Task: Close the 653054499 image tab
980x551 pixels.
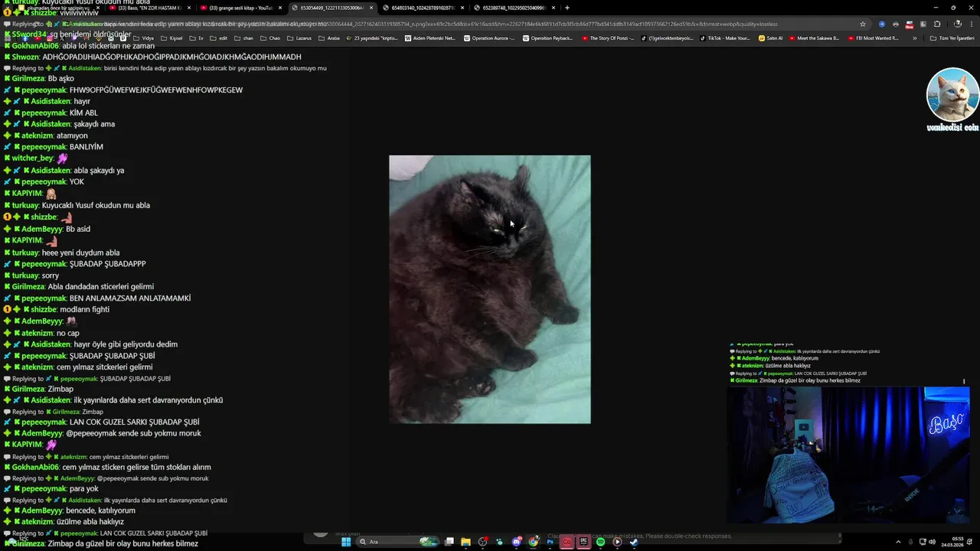Action: pos(371,8)
